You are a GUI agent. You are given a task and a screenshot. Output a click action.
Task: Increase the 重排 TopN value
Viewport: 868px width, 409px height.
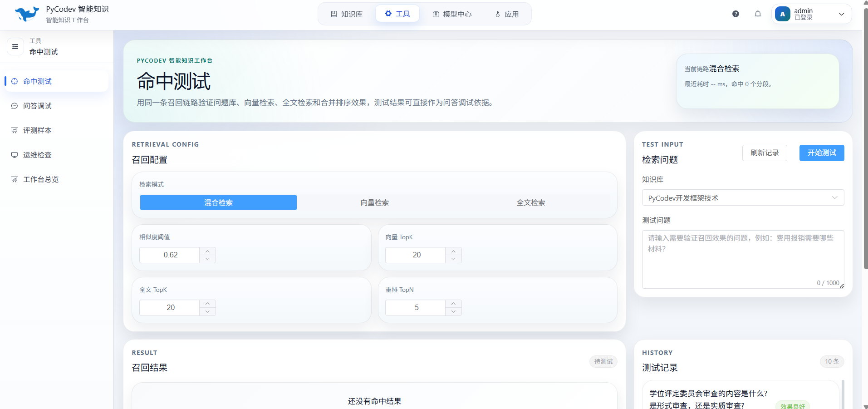tap(453, 304)
